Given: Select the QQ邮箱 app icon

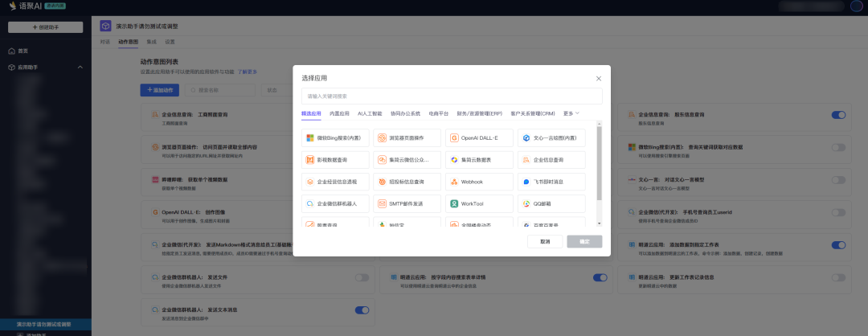Looking at the screenshot, I should 526,203.
